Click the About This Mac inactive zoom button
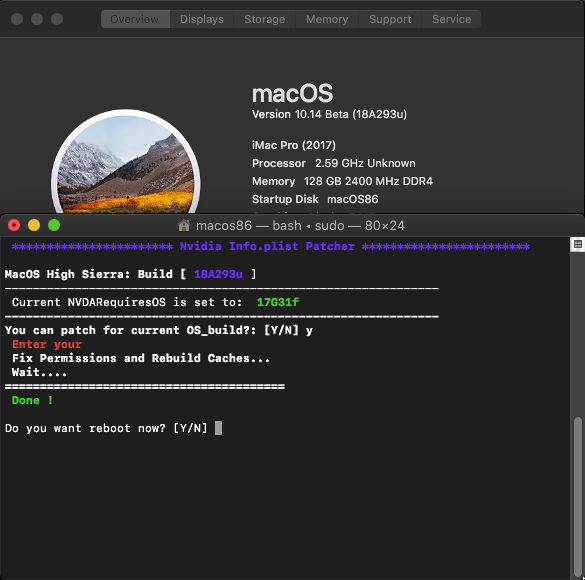 (57, 19)
